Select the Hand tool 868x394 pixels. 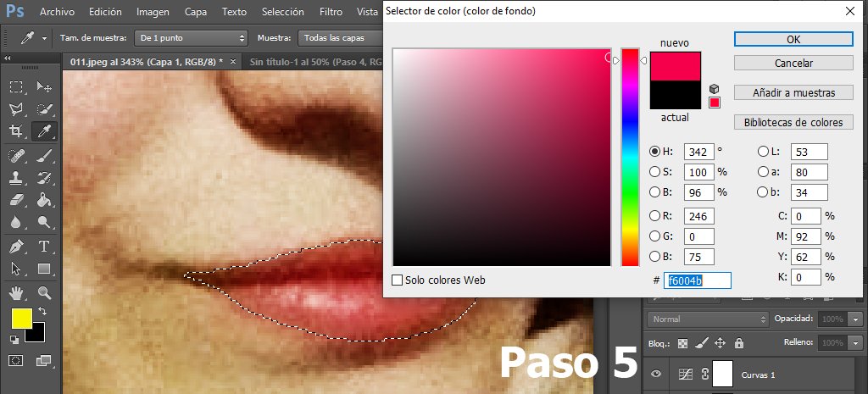(x=16, y=292)
